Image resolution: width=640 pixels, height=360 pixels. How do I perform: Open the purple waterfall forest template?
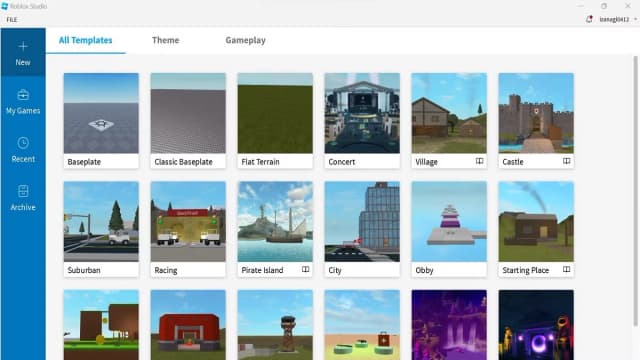pyautogui.click(x=449, y=325)
